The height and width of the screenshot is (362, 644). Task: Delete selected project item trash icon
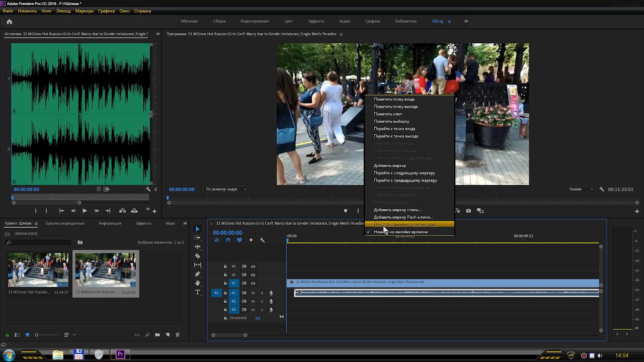[178, 335]
